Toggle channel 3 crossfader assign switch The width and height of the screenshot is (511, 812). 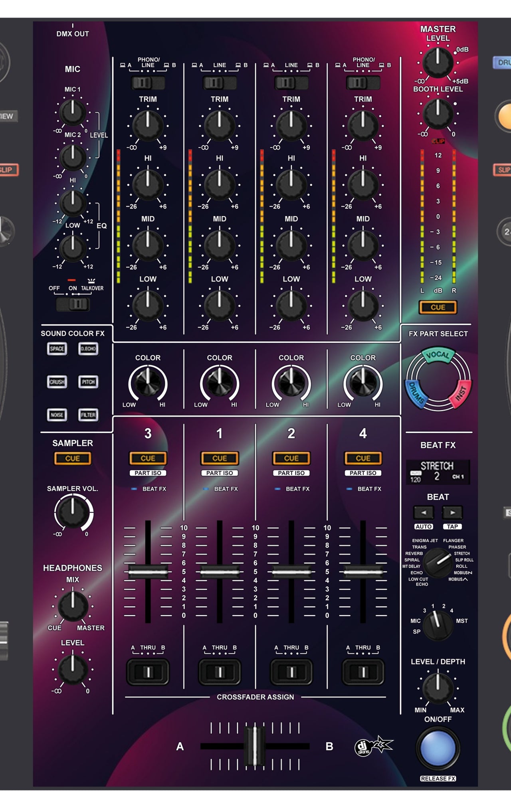[x=148, y=672]
